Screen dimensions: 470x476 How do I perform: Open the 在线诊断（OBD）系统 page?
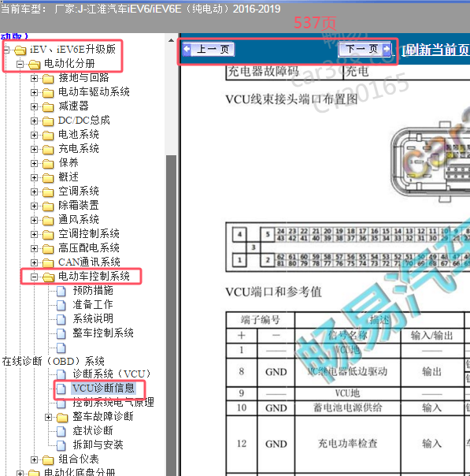[x=54, y=361]
